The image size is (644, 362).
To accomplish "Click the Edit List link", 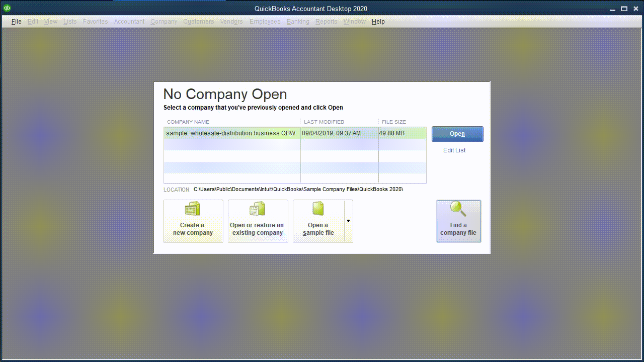I will [x=454, y=150].
